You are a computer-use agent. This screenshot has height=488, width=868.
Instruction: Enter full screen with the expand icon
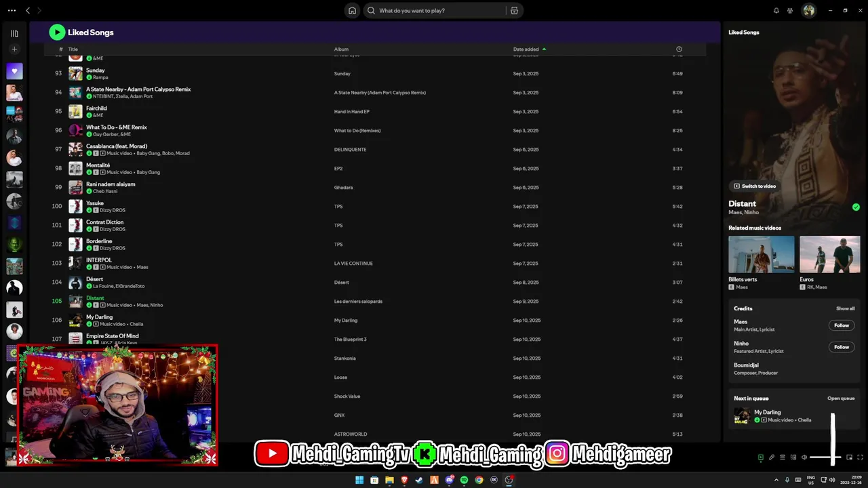(x=860, y=457)
